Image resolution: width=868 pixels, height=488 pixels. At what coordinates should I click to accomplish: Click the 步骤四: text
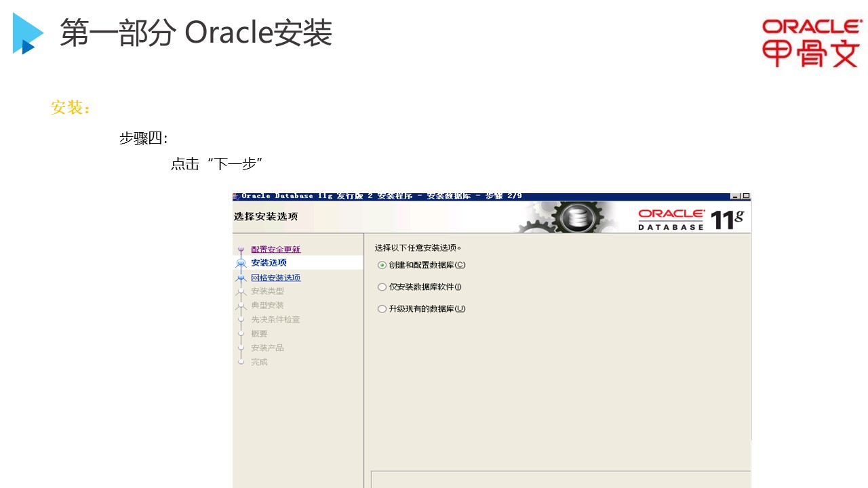tap(144, 138)
